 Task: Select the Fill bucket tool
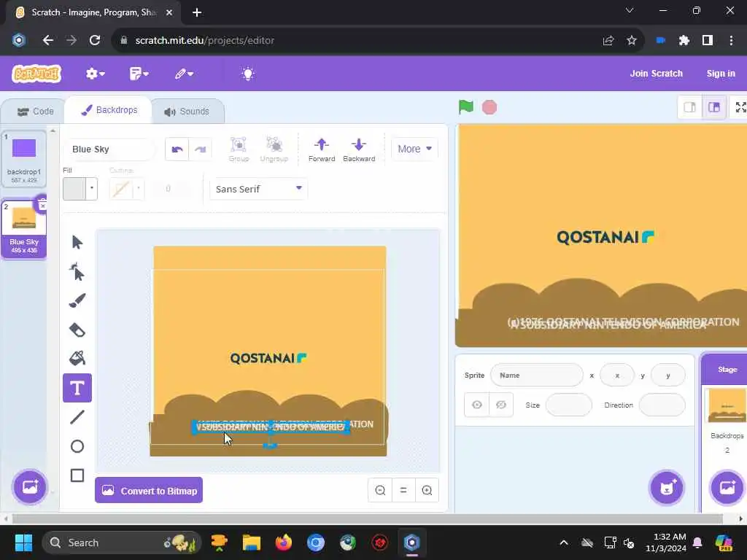(x=77, y=358)
